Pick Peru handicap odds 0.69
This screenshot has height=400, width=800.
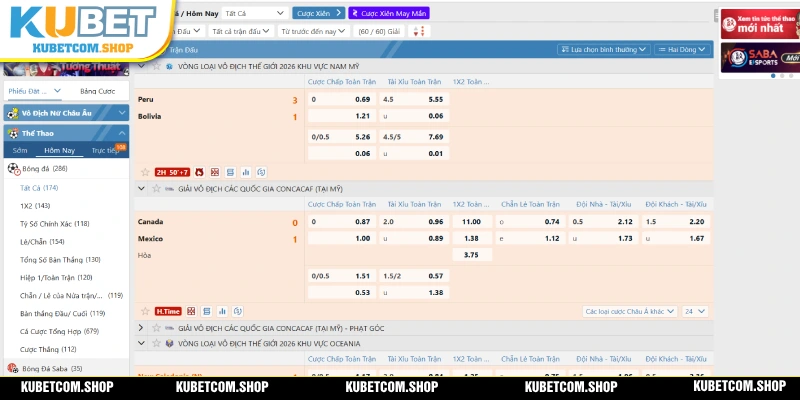(342, 99)
